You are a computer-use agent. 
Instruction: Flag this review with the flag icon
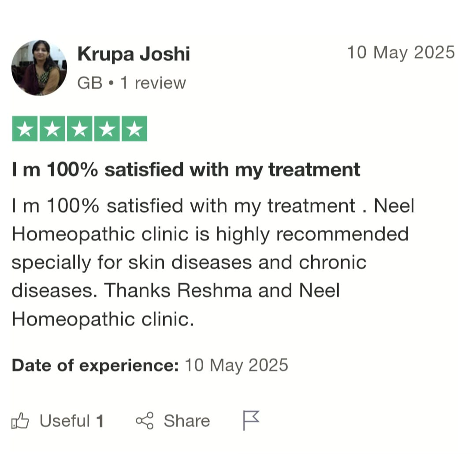[x=251, y=420]
